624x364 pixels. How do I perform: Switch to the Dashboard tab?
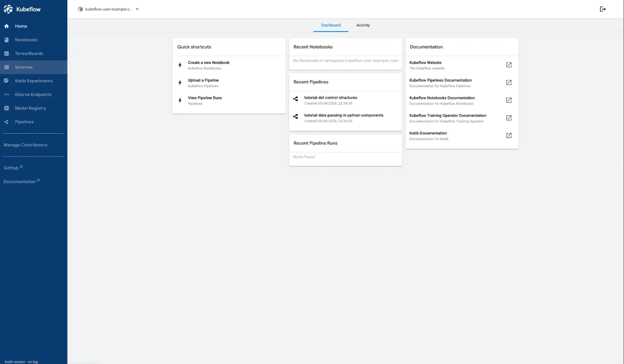point(331,25)
